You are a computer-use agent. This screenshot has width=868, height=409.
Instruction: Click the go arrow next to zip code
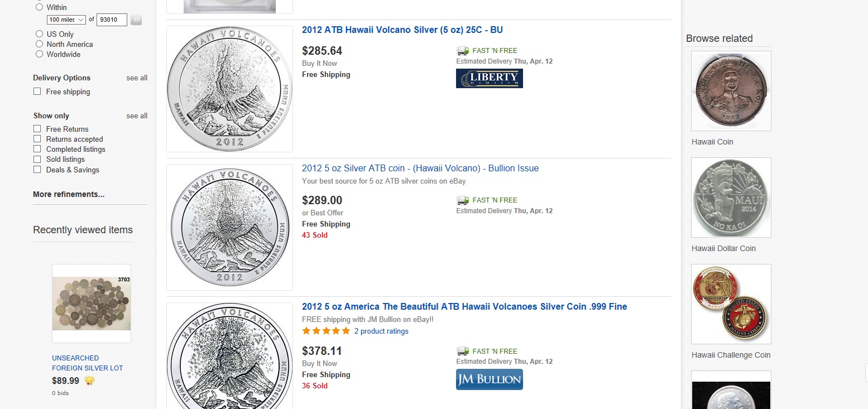136,20
